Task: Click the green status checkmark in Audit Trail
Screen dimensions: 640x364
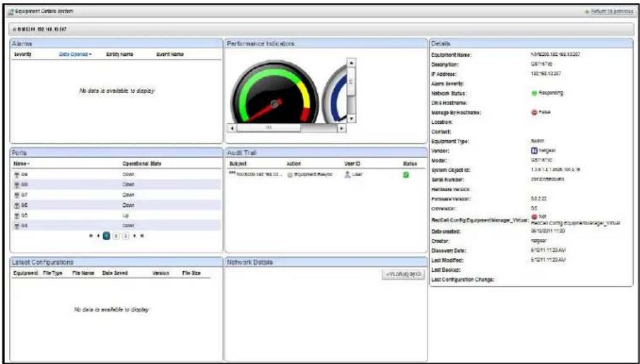Action: coord(406,175)
